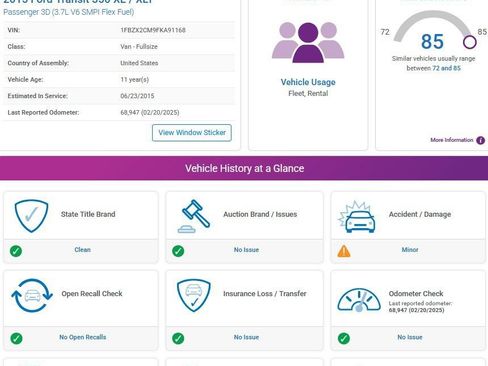
Task: Click the 'Open Recall Check' card title
Action: 92,294
